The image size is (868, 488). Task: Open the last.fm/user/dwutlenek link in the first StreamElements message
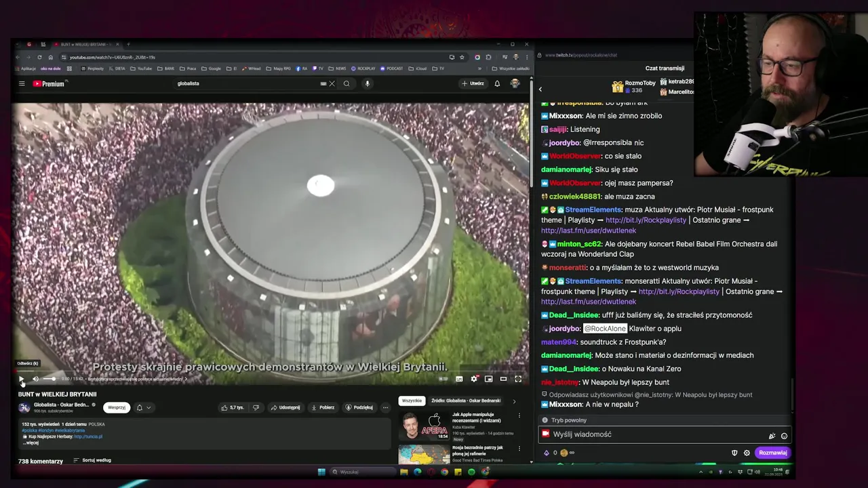(x=589, y=230)
